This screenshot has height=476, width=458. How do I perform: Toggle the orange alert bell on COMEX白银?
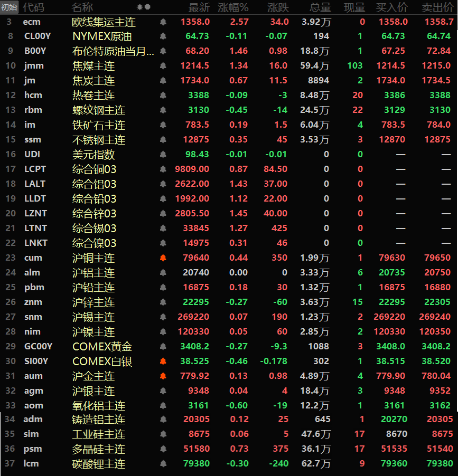click(163, 361)
